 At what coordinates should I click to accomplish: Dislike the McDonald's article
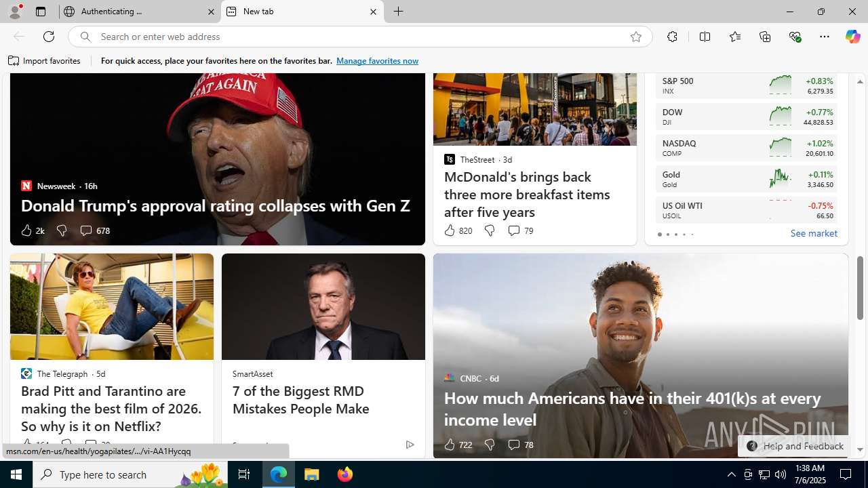click(490, 230)
